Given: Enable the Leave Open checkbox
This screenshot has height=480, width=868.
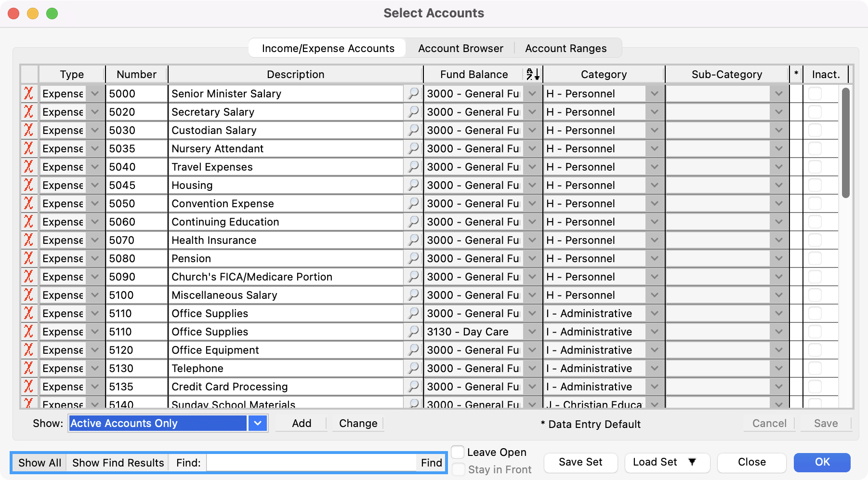Looking at the screenshot, I should point(458,452).
